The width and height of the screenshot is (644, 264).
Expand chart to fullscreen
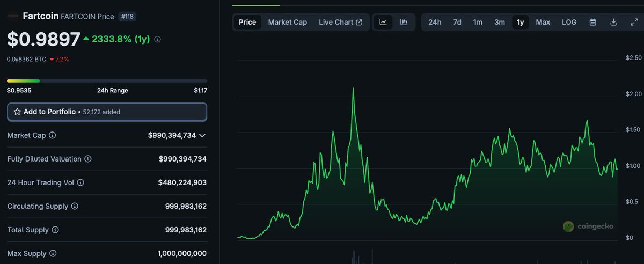[x=634, y=23]
